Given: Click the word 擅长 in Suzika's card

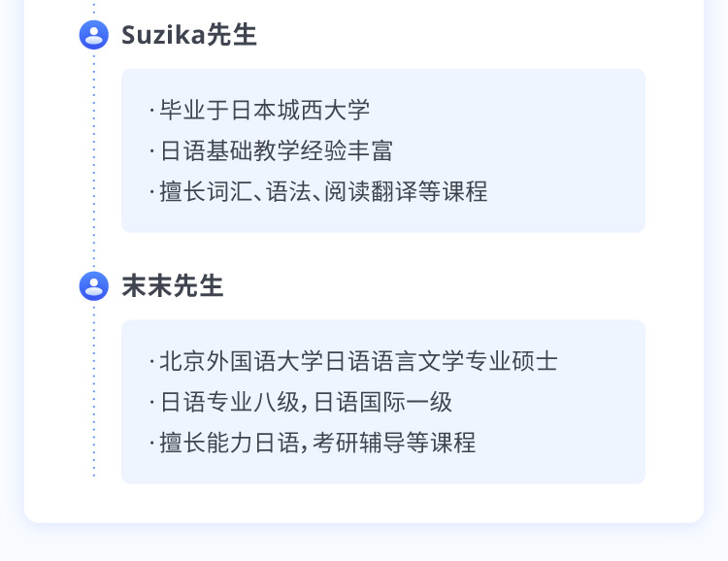Looking at the screenshot, I should [182, 191].
